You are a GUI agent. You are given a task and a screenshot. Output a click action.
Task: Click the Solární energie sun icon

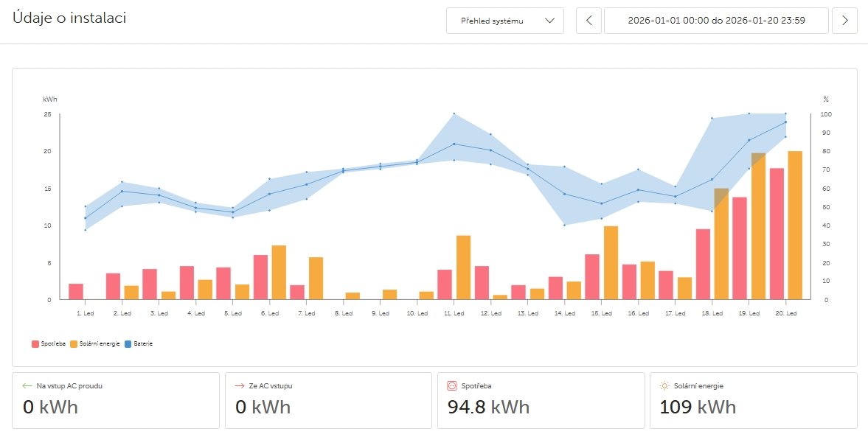(x=664, y=385)
